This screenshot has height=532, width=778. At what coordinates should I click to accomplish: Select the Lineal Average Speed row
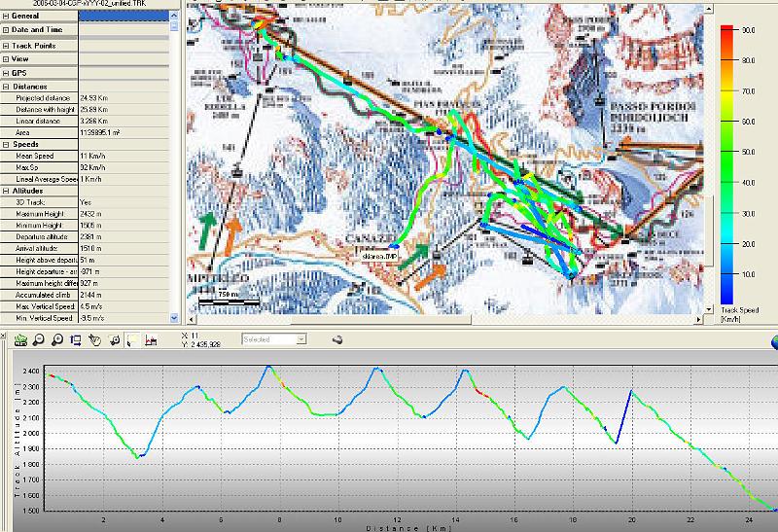pos(85,179)
